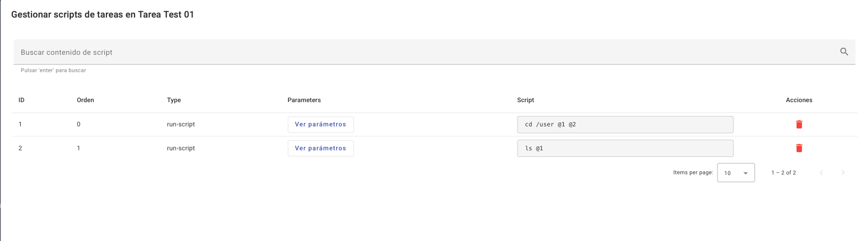The height and width of the screenshot is (241, 868).
Task: View parameters for script ID 1
Action: pos(320,124)
